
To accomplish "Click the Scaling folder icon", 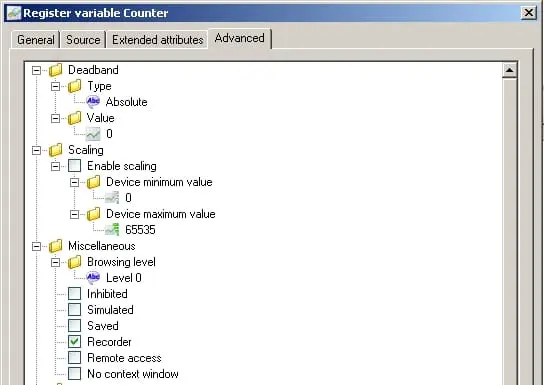I will [x=56, y=150].
